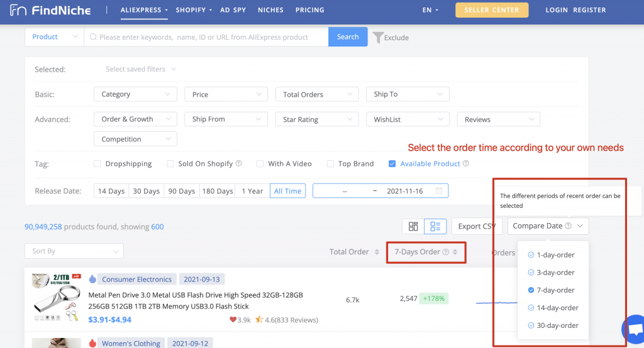The width and height of the screenshot is (644, 348).
Task: Select the 90 Days release date tab
Action: 182,191
